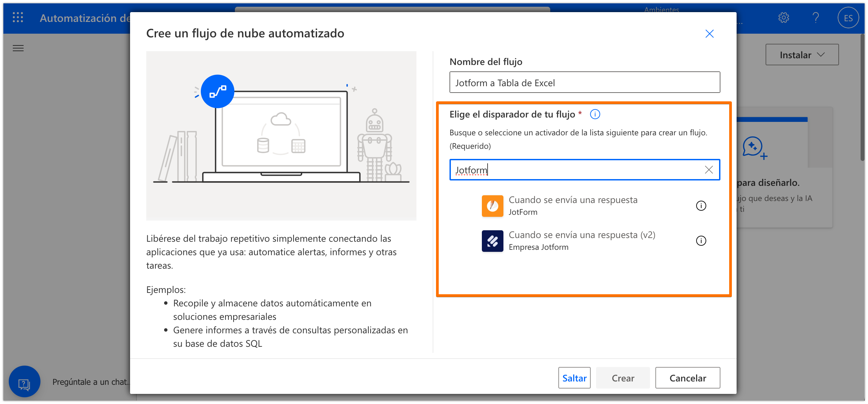Screen dimensions: 868x404
Task: Click the Crear button
Action: pos(623,378)
